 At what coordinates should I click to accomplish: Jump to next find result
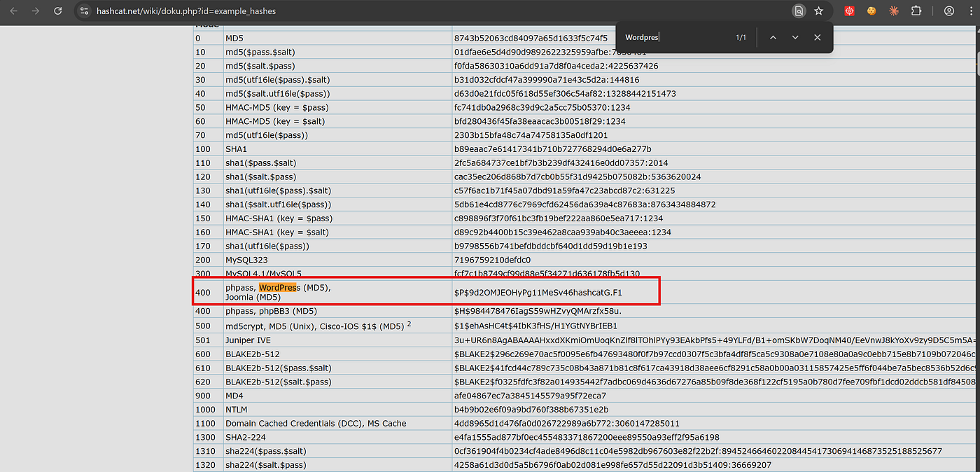click(x=795, y=38)
